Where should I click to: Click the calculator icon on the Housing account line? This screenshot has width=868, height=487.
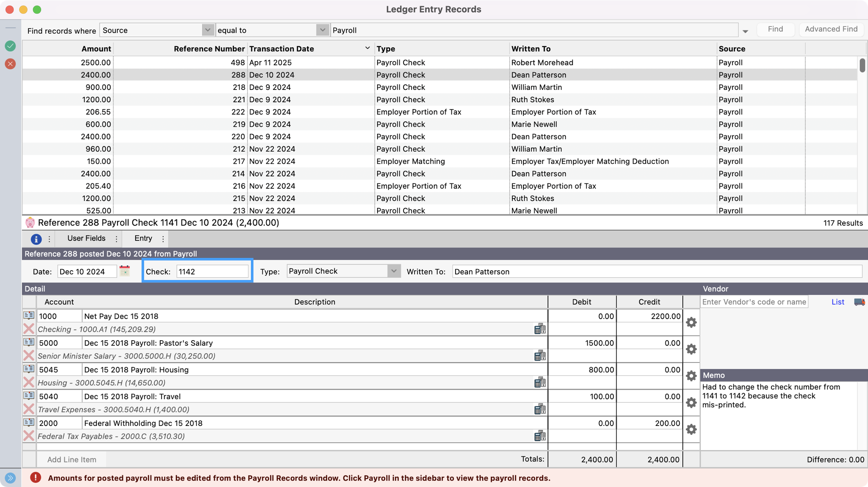(540, 382)
